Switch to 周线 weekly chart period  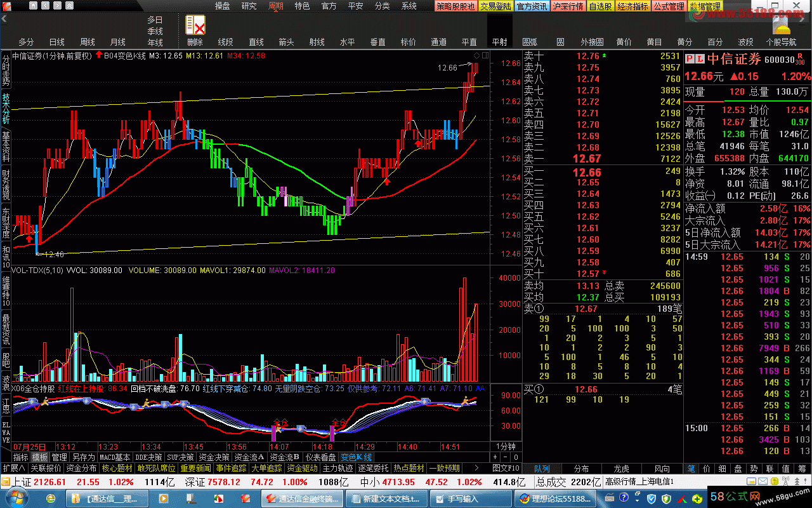87,42
